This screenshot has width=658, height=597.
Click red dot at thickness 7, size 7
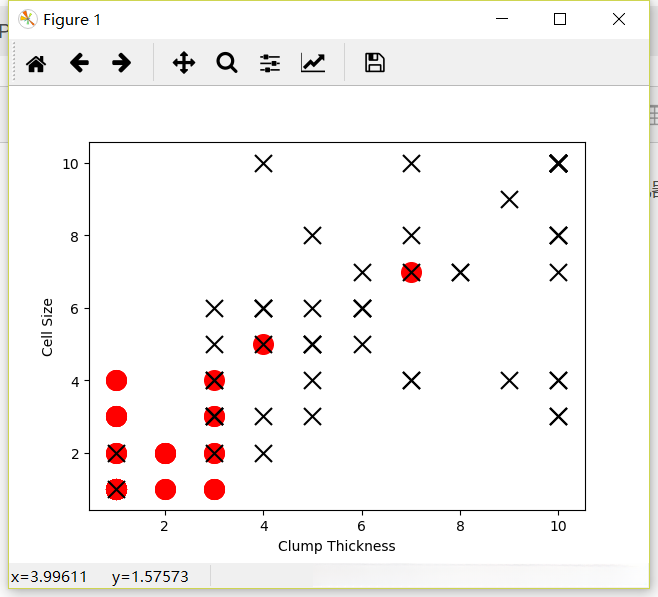click(411, 273)
